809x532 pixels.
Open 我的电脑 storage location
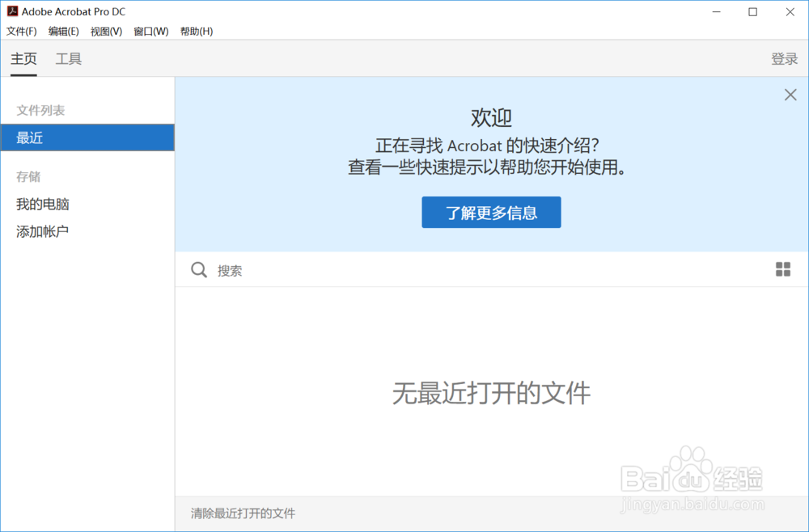click(x=43, y=204)
